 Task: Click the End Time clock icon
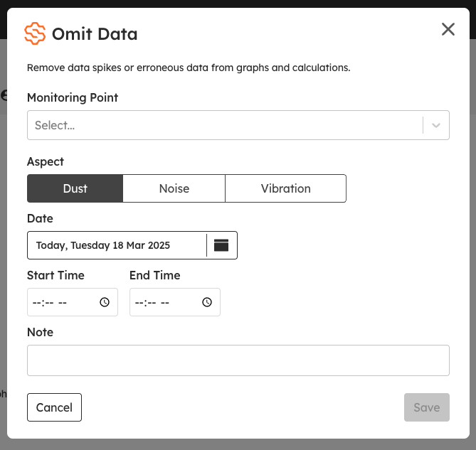click(207, 302)
